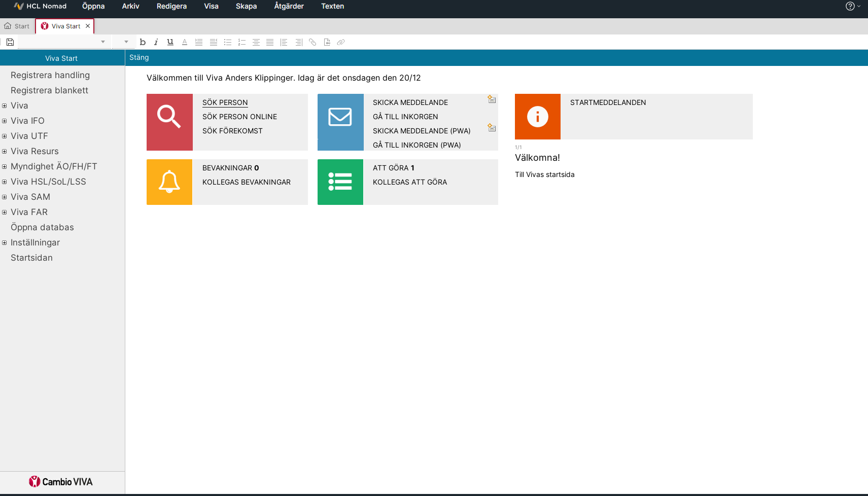Click the green list Att göra tile
This screenshot has height=496, width=868.
[x=340, y=182]
